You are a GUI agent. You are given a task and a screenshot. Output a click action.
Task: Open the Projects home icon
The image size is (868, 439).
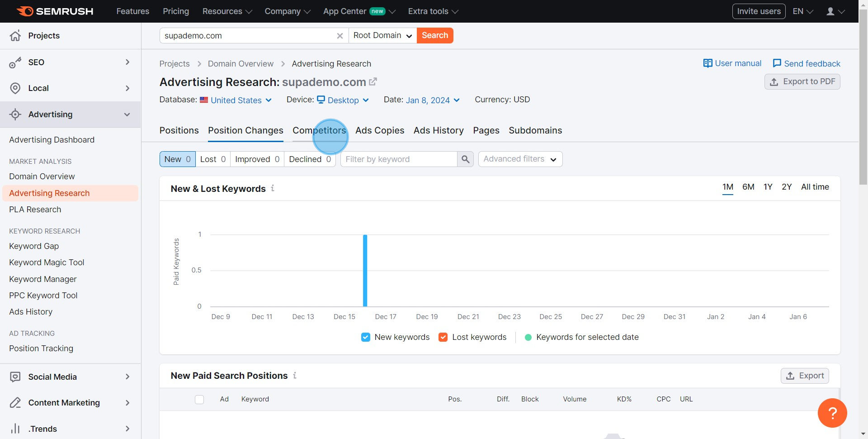pyautogui.click(x=15, y=36)
